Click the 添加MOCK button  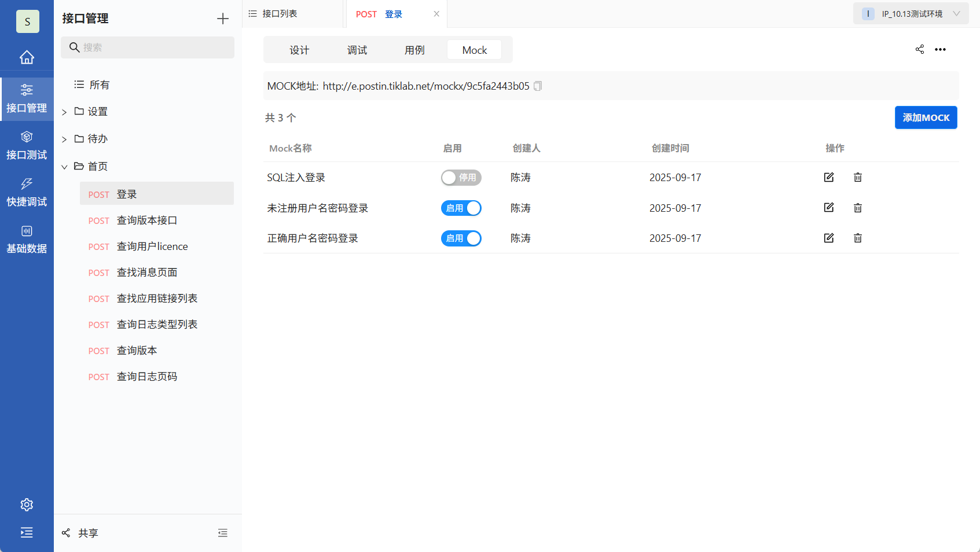click(926, 117)
